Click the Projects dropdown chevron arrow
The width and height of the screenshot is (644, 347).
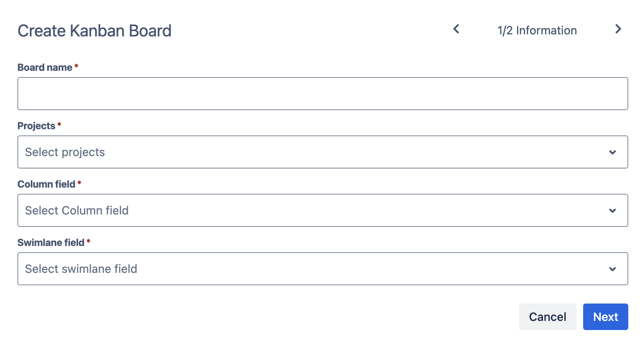(x=613, y=152)
